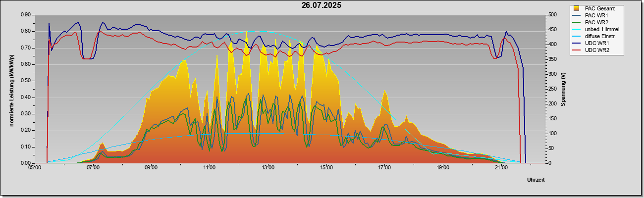Click the 0.80 left axis value

[x=26, y=31]
